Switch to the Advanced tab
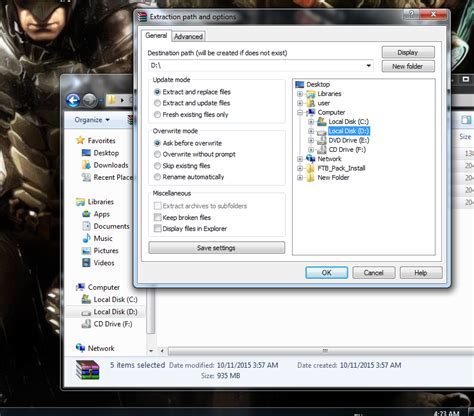The width and height of the screenshot is (474, 416). pyautogui.click(x=188, y=36)
